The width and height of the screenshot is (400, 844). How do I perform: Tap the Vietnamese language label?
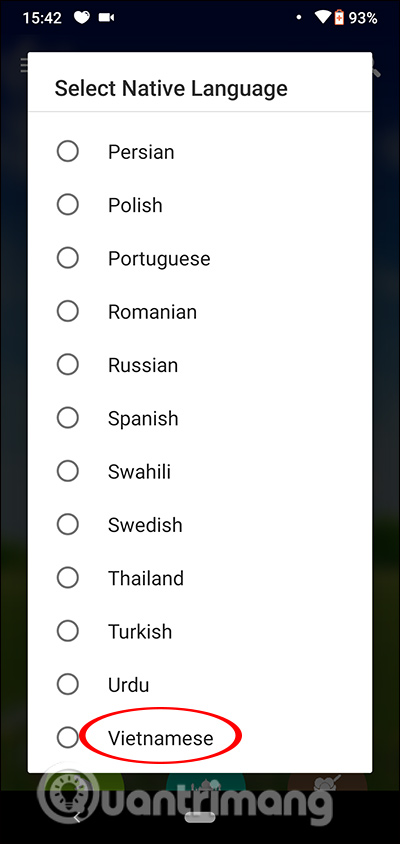160,738
